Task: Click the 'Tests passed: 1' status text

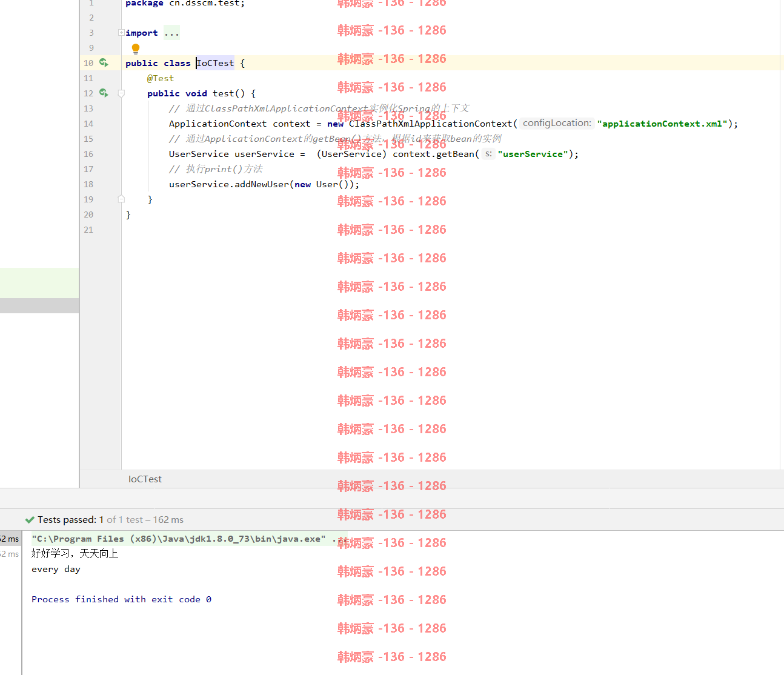Action: pyautogui.click(x=70, y=519)
